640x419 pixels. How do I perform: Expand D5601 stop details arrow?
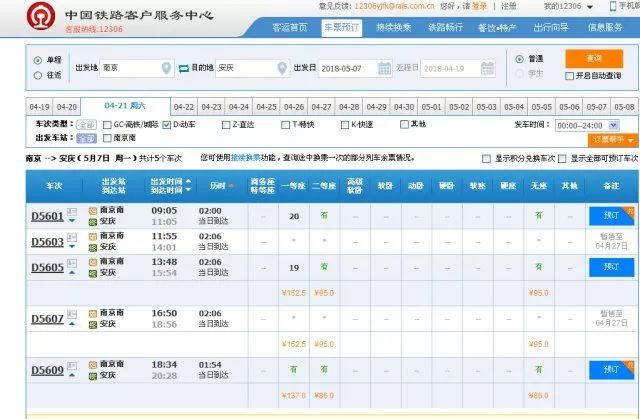pos(72,221)
